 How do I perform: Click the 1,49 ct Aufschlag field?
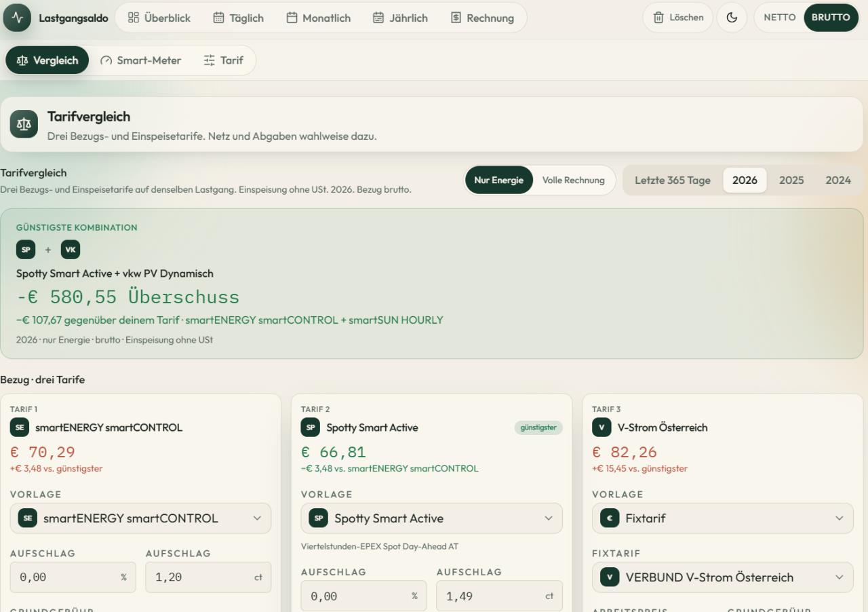[x=500, y=596]
